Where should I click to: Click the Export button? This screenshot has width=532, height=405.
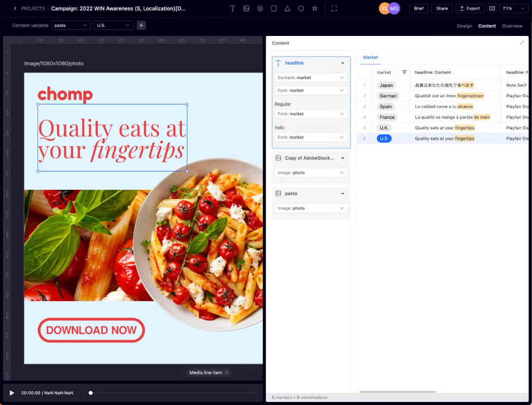470,9
